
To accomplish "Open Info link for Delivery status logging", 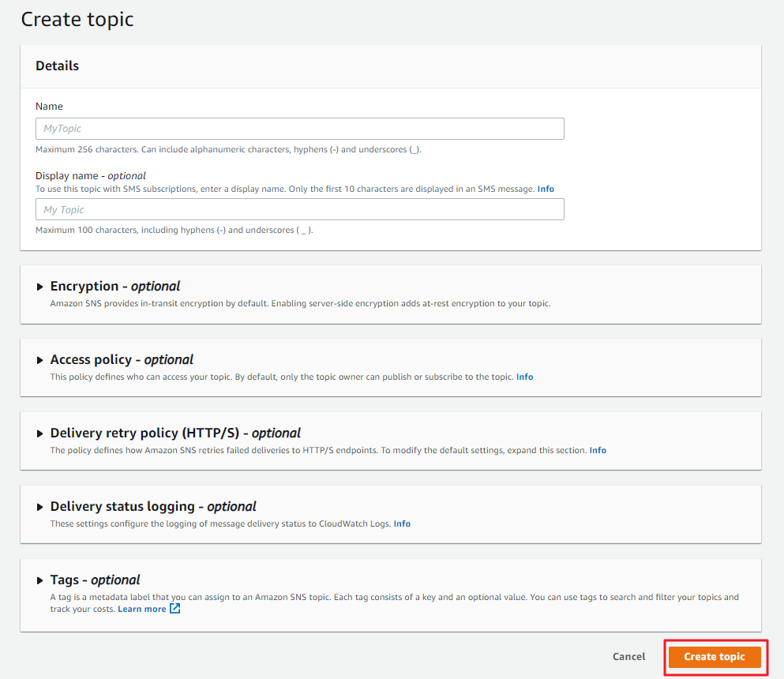I will pos(402,524).
